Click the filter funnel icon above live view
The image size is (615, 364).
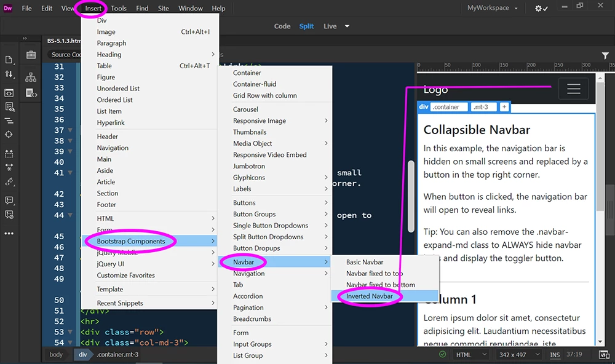click(x=605, y=56)
